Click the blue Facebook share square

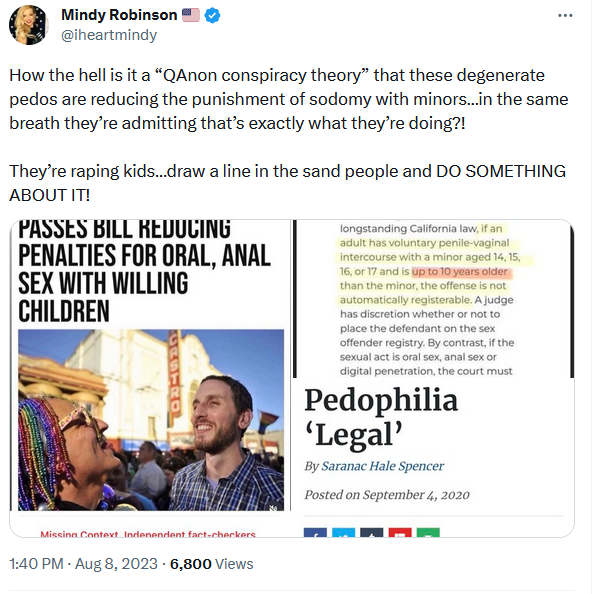(315, 532)
